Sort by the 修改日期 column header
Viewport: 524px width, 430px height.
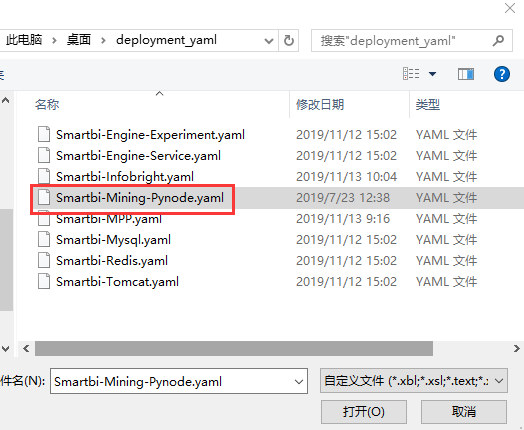320,105
